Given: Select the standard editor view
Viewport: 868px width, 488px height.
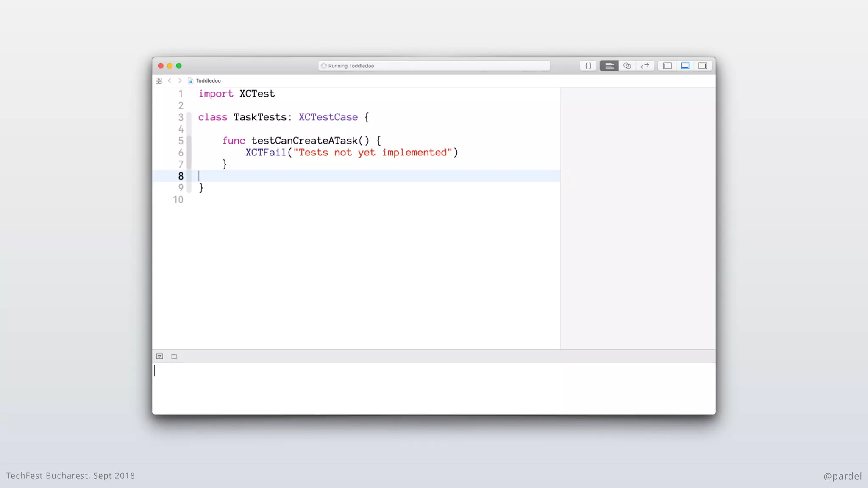Looking at the screenshot, I should tap(609, 66).
